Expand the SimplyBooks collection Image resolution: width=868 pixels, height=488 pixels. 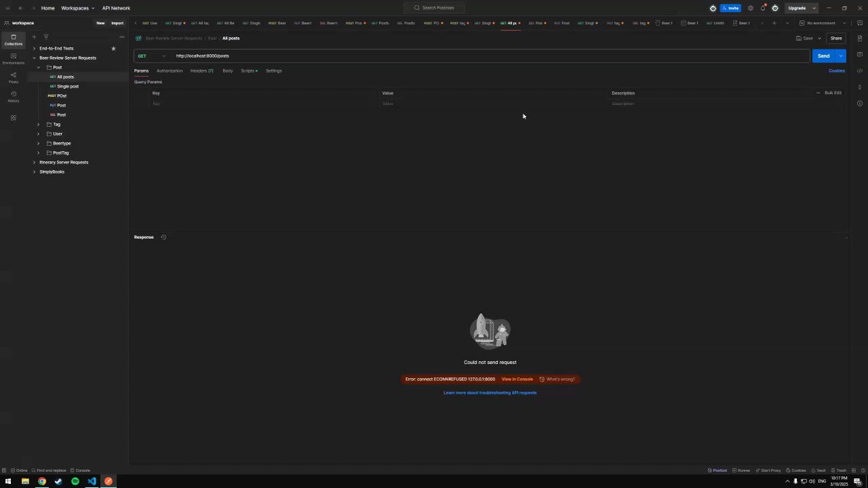(x=34, y=171)
